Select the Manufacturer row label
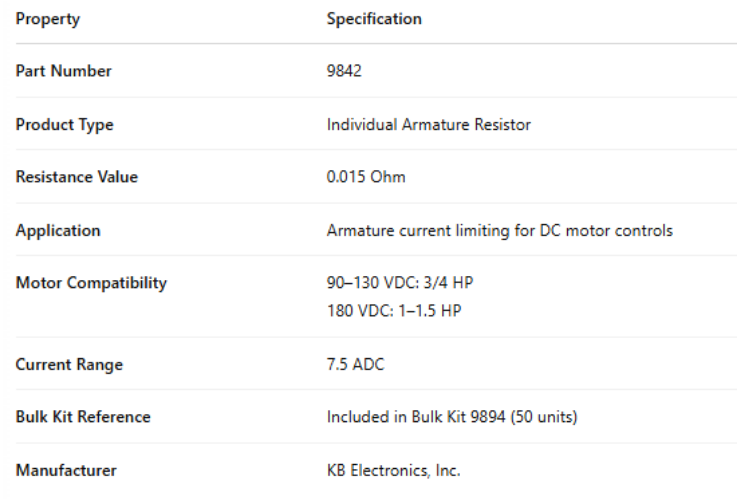This screenshot has width=737, height=500. tap(66, 470)
